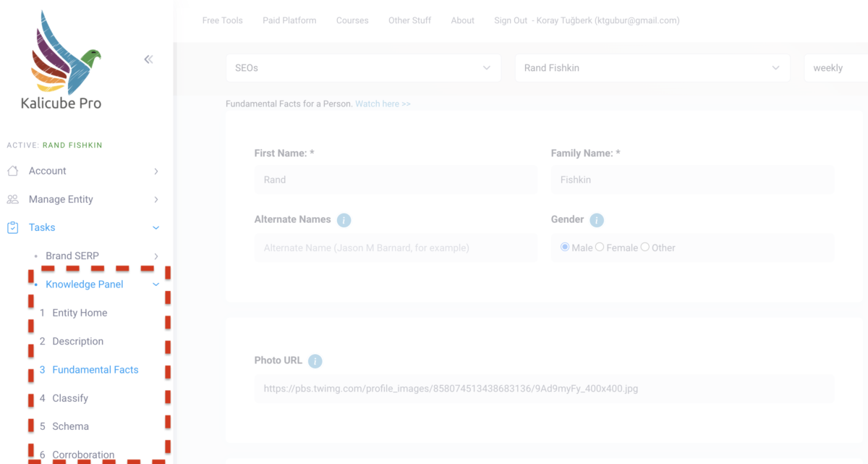Open Classify step
This screenshot has height=464, width=868.
pyautogui.click(x=70, y=398)
